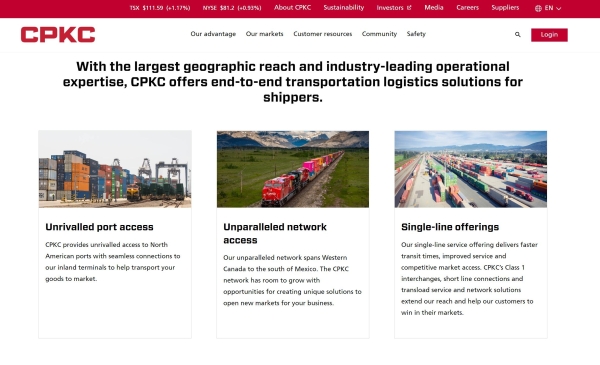600x365 pixels.
Task: Click the external link icon beside Investors
Action: pyautogui.click(x=409, y=8)
